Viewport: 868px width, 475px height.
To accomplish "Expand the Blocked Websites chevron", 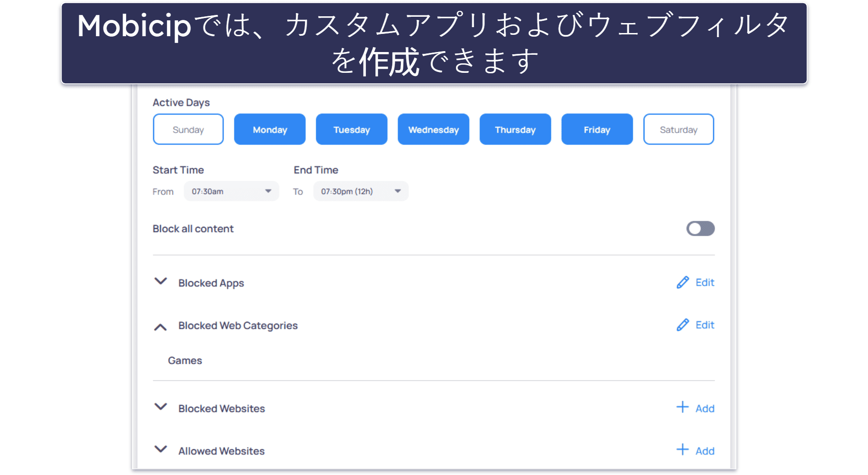I will [161, 407].
